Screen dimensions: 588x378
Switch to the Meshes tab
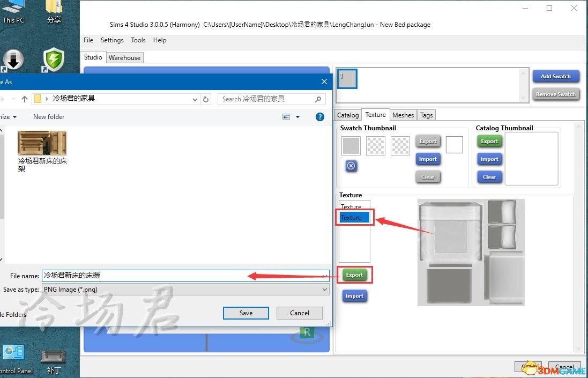pos(403,115)
